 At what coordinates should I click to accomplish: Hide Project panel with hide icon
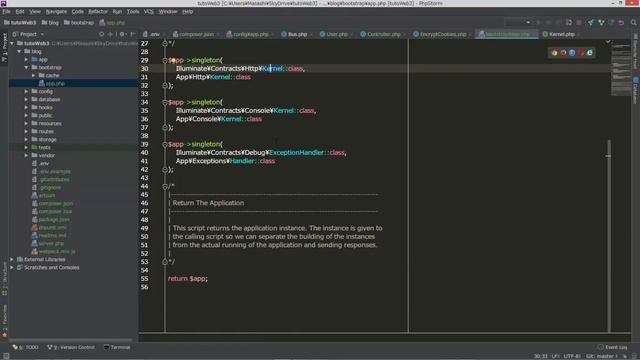(133, 34)
